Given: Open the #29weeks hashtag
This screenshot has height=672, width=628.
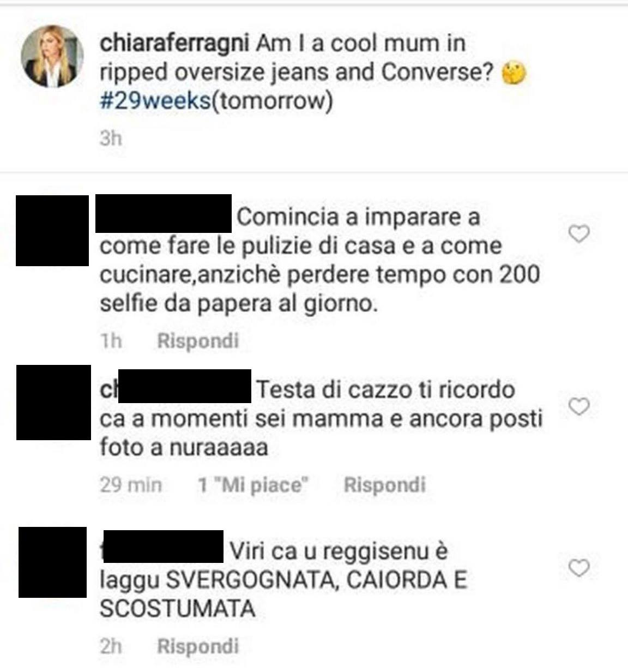Looking at the screenshot, I should [155, 101].
